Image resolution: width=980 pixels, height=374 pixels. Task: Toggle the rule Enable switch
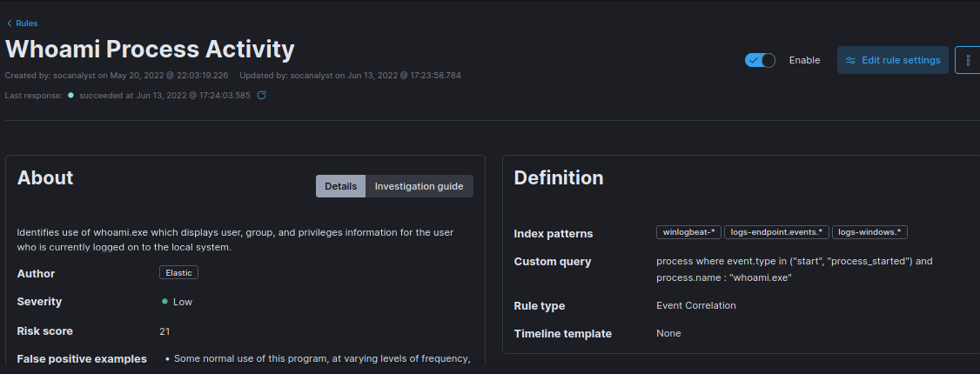coord(760,61)
